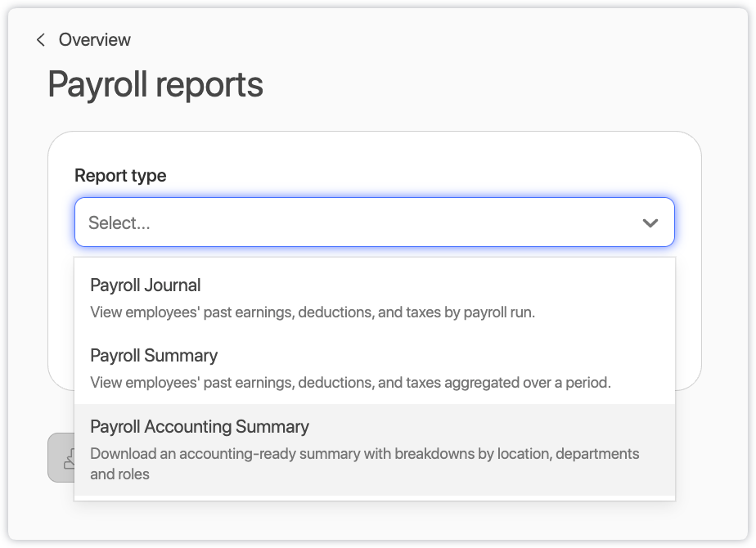Open the Report type combo box

[x=374, y=222]
